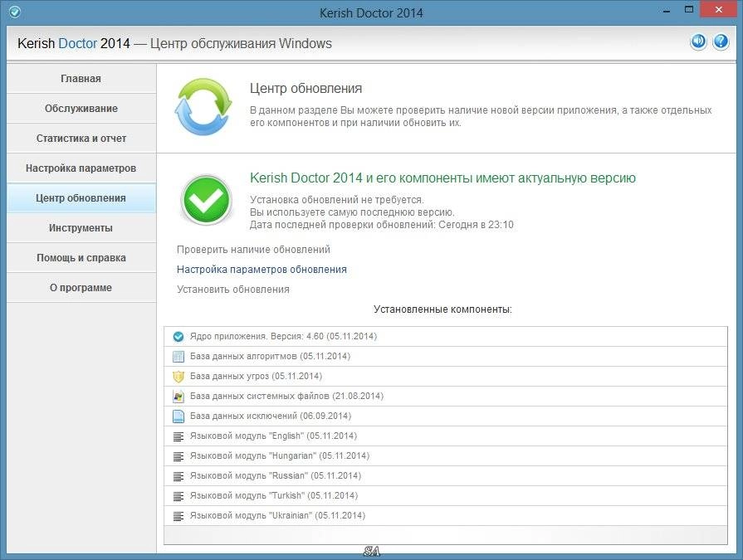Select Языковой модуль "Turkish" row
This screenshot has width=743, height=560.
(x=446, y=495)
